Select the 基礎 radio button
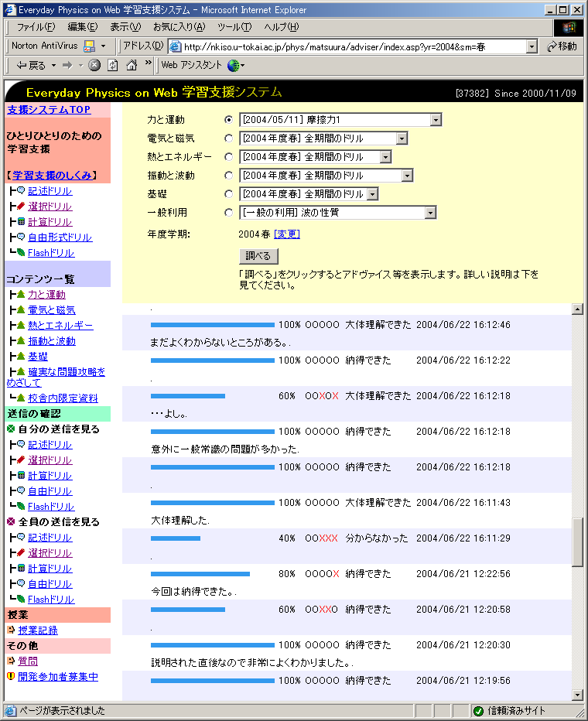Image resolution: width=588 pixels, height=721 pixels. pos(228,194)
